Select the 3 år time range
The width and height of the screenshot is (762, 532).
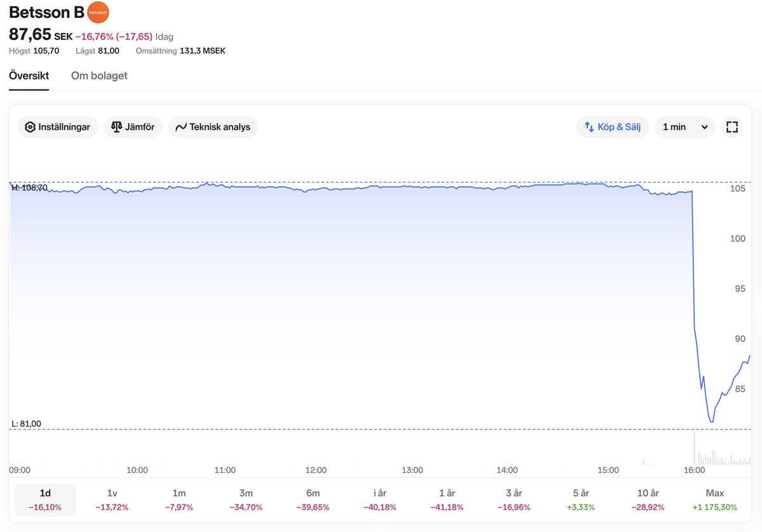tap(514, 500)
